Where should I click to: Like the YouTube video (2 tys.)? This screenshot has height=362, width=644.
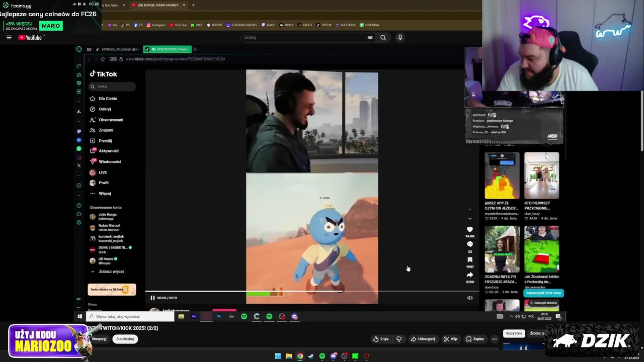381,339
